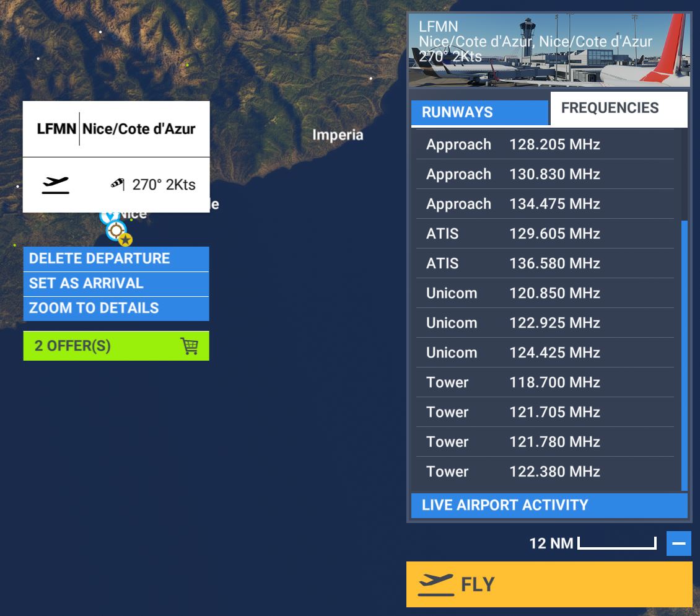Viewport: 700px width, 616px height.
Task: Click LFMN code in airport popup
Action: tap(56, 129)
